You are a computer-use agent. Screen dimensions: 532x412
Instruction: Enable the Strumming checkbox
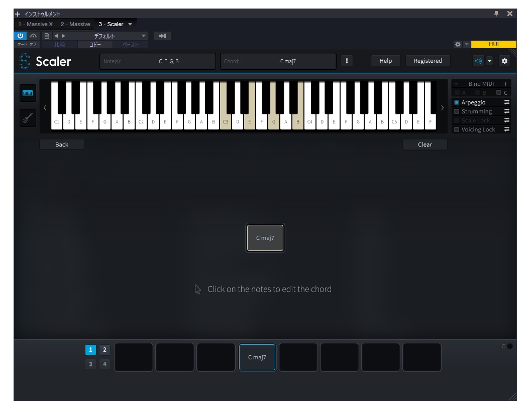[x=457, y=111]
